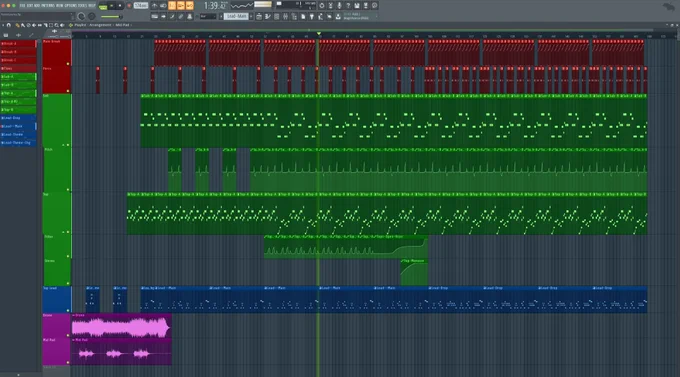The width and height of the screenshot is (680, 377).
Task: Select the playlist paint brush tool
Action: point(23,25)
